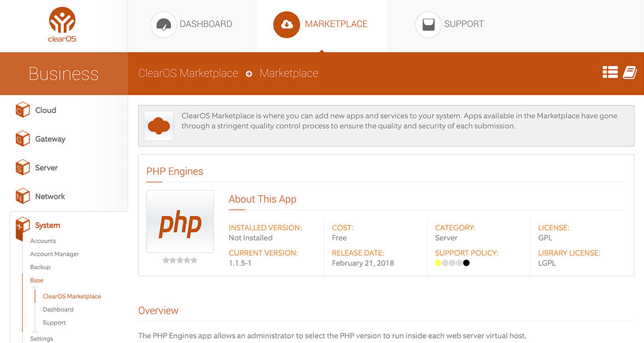Click the PHP Engines heading
The image size is (644, 343).
(174, 171)
